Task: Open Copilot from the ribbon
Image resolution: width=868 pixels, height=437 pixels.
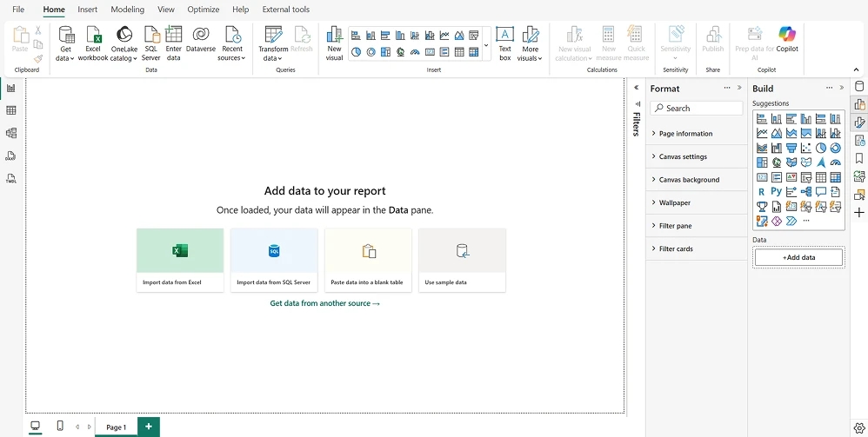Action: pos(787,39)
